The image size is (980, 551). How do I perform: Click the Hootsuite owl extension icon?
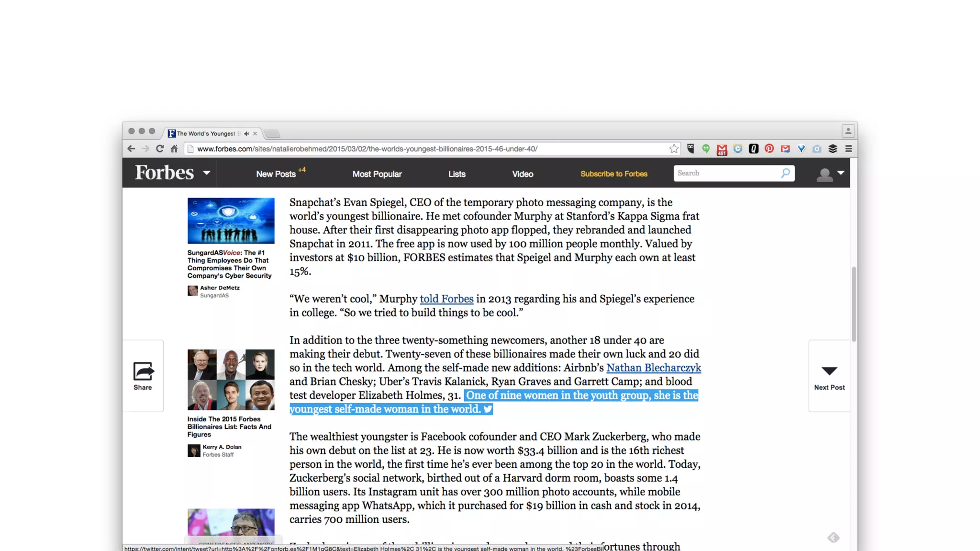click(690, 149)
